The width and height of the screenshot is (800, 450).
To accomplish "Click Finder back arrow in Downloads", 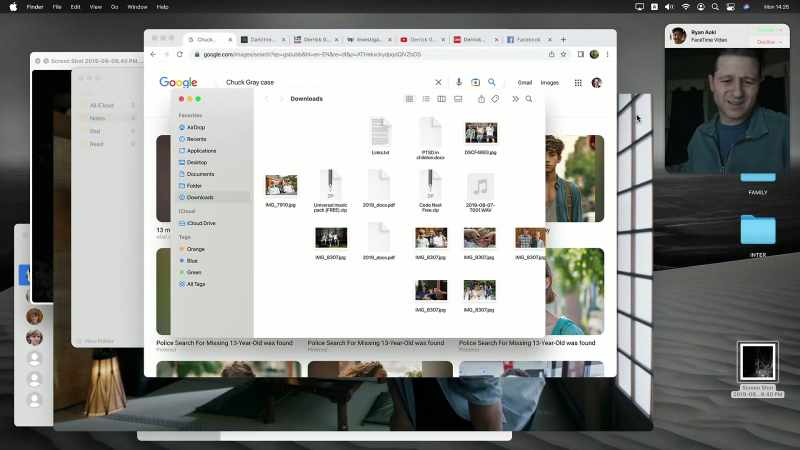I will pos(266,99).
